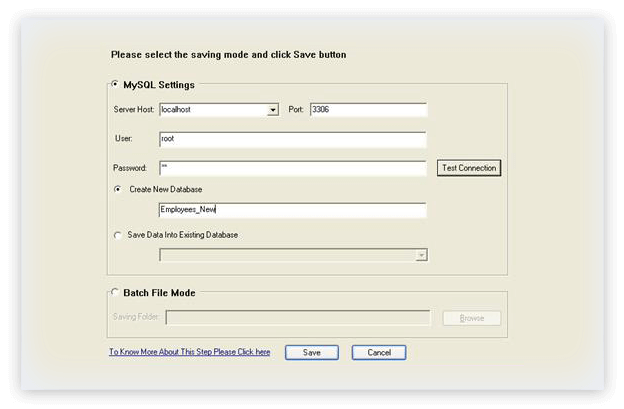Click the Saving Folder text field
This screenshot has width=624, height=409.
[x=298, y=318]
